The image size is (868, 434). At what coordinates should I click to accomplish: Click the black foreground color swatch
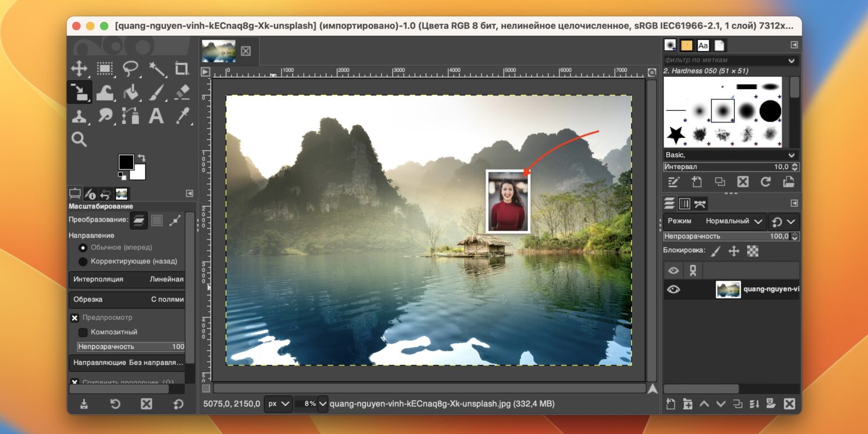(126, 162)
